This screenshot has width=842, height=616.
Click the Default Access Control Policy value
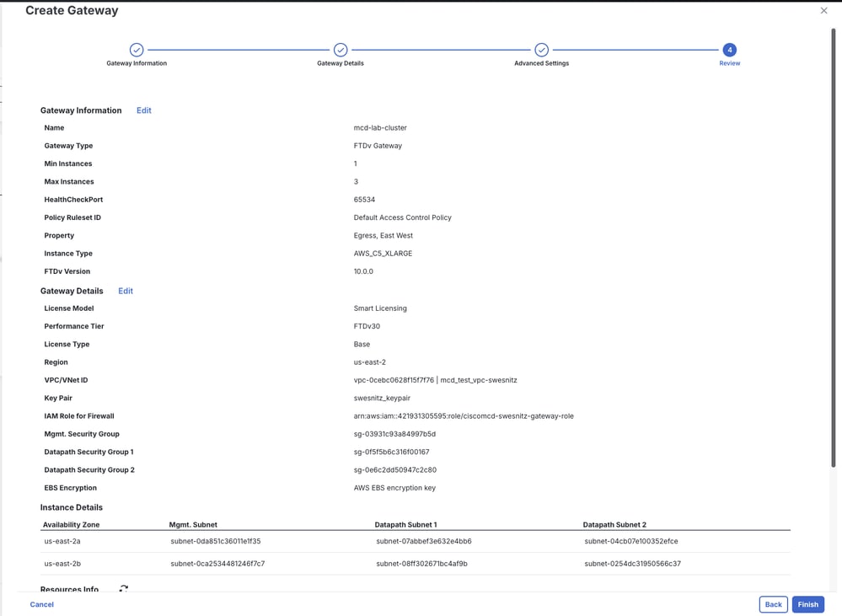click(402, 217)
